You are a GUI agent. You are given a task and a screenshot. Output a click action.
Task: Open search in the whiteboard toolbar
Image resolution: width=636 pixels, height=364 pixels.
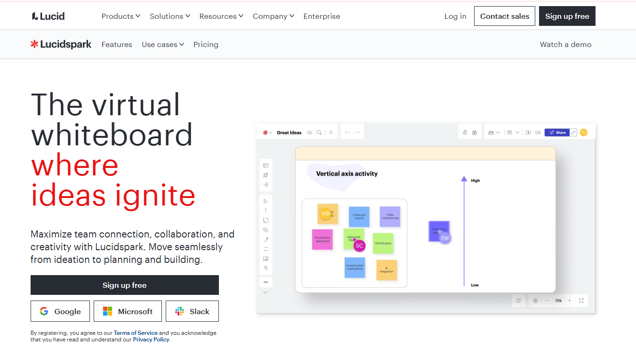click(x=319, y=133)
